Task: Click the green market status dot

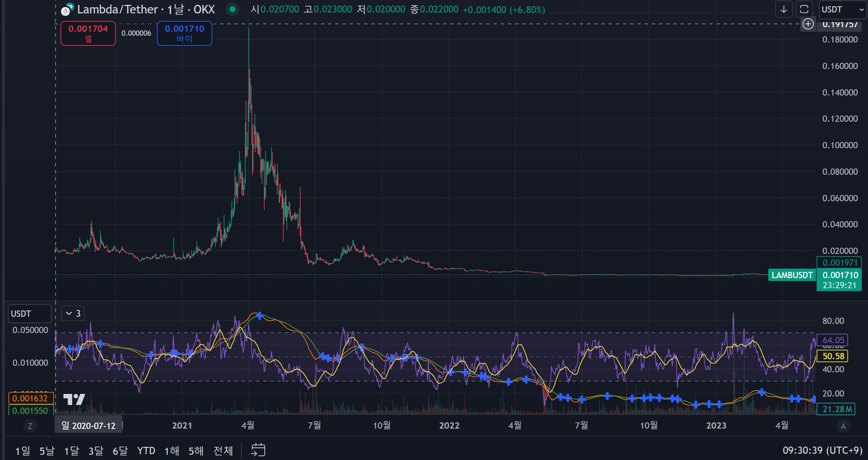Action: point(232,9)
